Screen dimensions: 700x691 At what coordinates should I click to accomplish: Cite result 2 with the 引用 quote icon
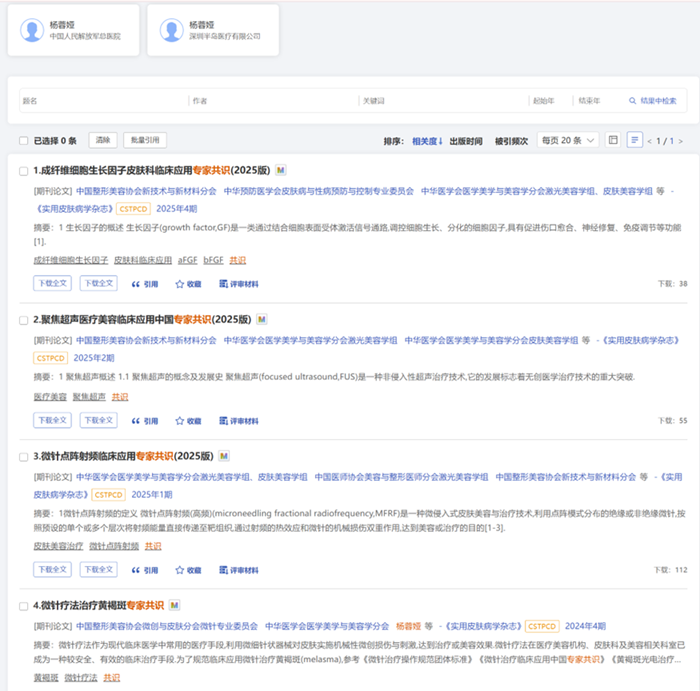145,421
